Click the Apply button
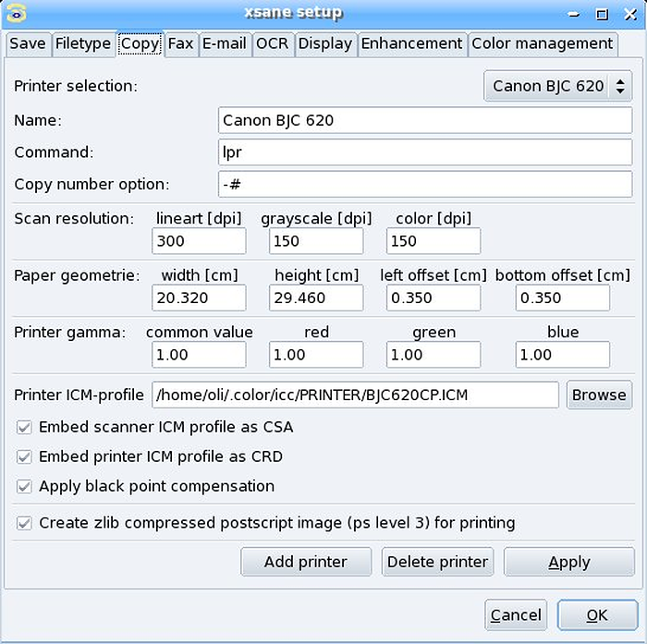The width and height of the screenshot is (647, 644). (x=569, y=562)
